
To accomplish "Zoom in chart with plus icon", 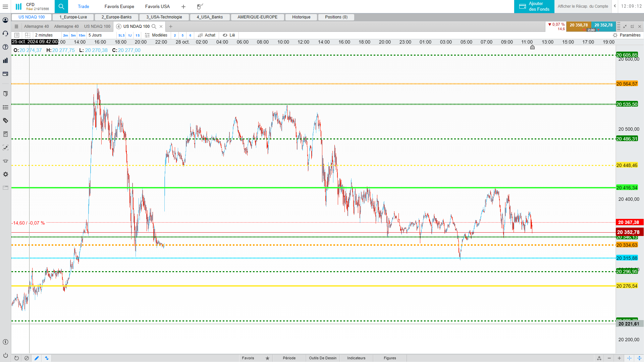I will [619, 358].
